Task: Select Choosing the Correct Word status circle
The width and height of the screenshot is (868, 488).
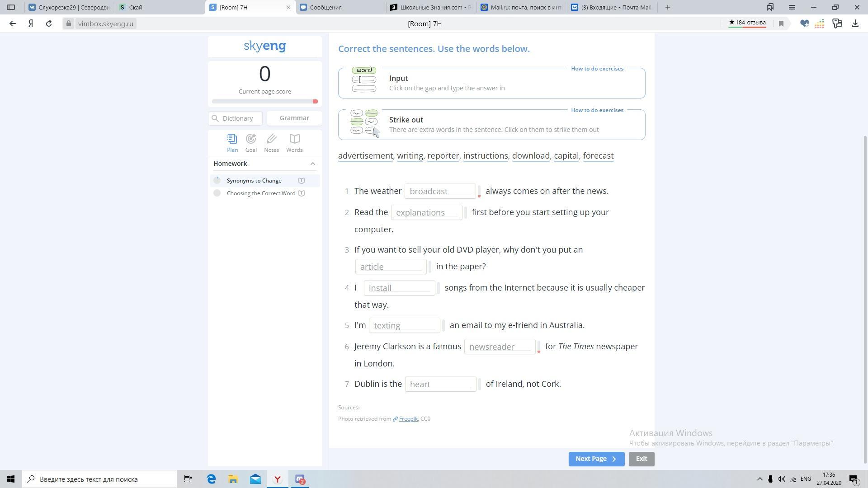Action: (217, 193)
